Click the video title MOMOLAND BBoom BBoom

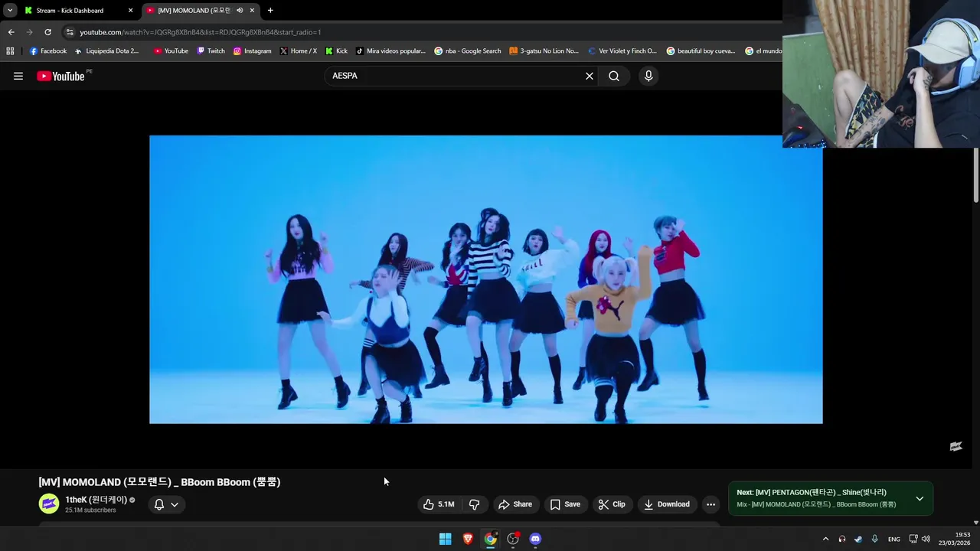pyautogui.click(x=159, y=482)
